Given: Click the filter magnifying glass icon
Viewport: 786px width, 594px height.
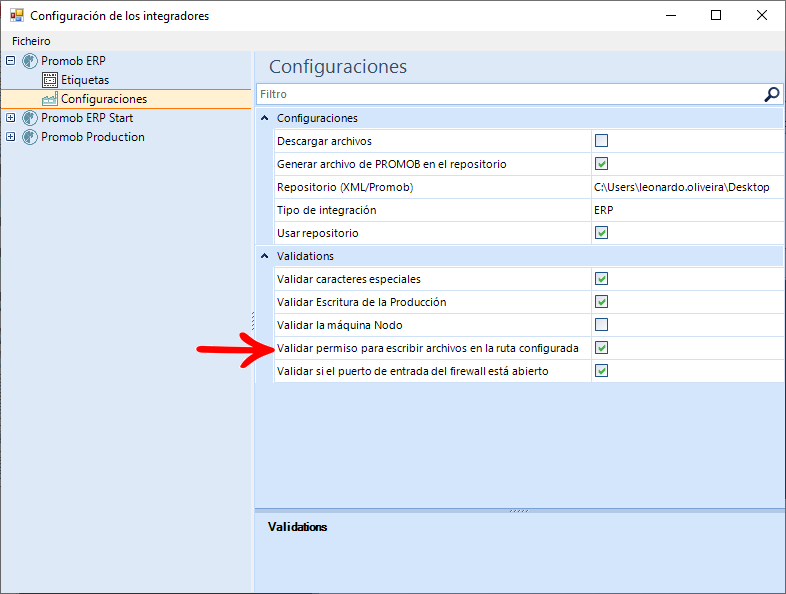Looking at the screenshot, I should pyautogui.click(x=771, y=94).
